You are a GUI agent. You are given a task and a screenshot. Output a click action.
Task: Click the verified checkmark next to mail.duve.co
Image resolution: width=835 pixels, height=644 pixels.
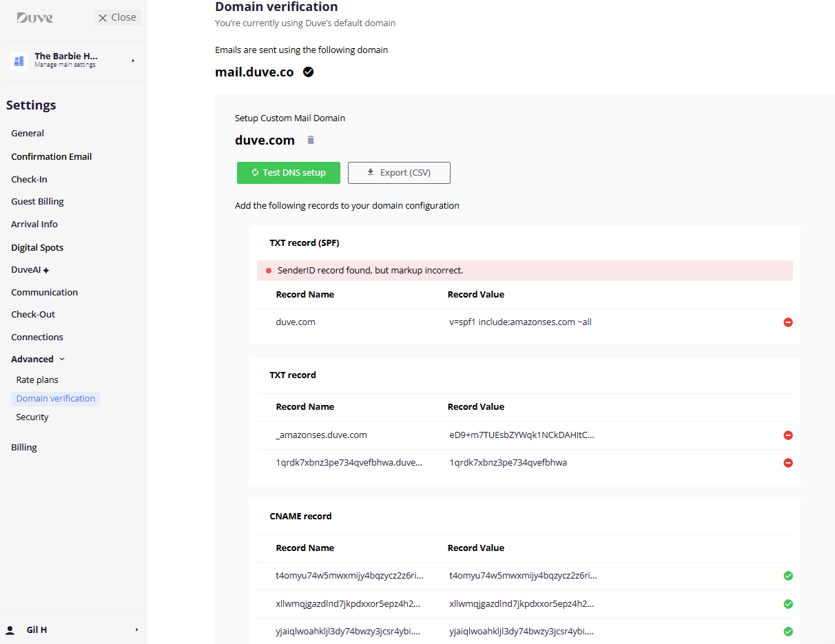[x=309, y=72]
